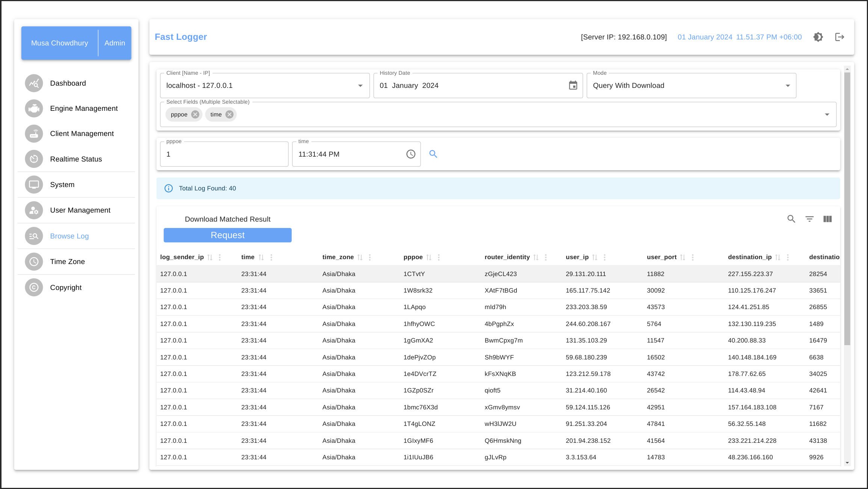Viewport: 868px width, 489px height.
Task: Open the table filter icon
Action: (x=809, y=219)
